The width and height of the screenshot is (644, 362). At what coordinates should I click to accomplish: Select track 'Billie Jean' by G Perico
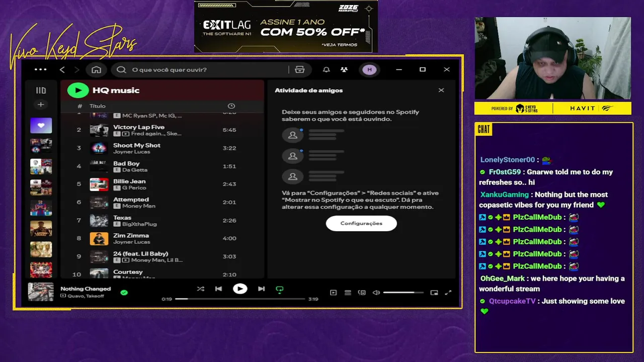pos(162,184)
